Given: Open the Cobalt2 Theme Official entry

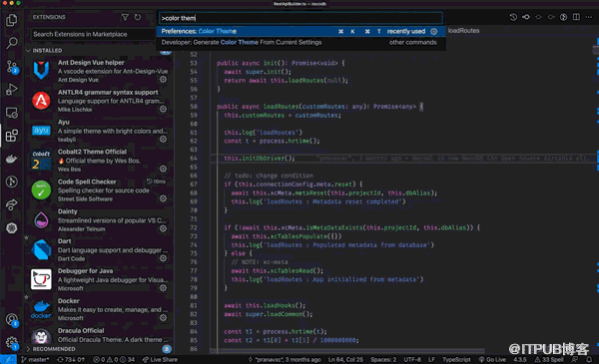Looking at the screenshot, I should pos(99,160).
